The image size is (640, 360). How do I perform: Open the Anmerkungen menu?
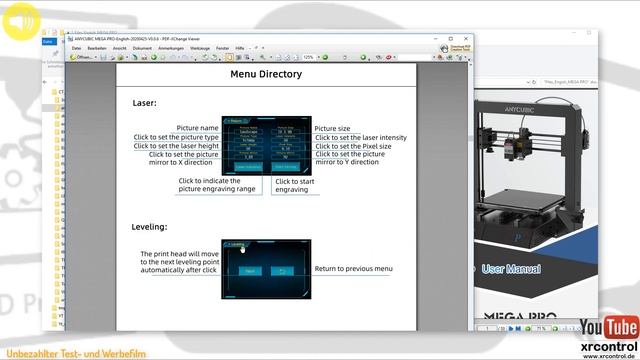(171, 48)
